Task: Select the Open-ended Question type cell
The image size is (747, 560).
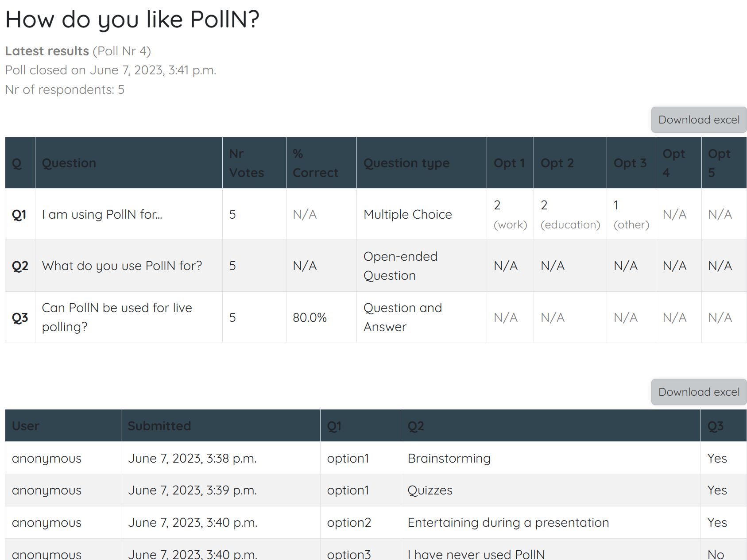Action: click(400, 266)
